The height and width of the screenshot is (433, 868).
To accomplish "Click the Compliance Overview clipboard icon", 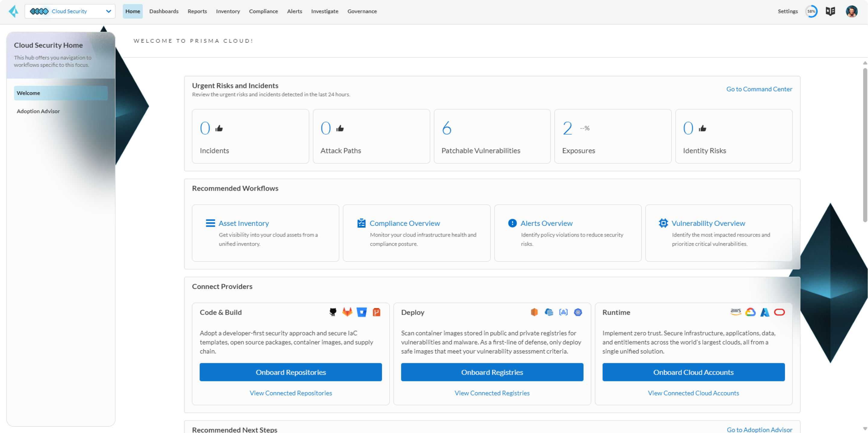I will coord(361,223).
